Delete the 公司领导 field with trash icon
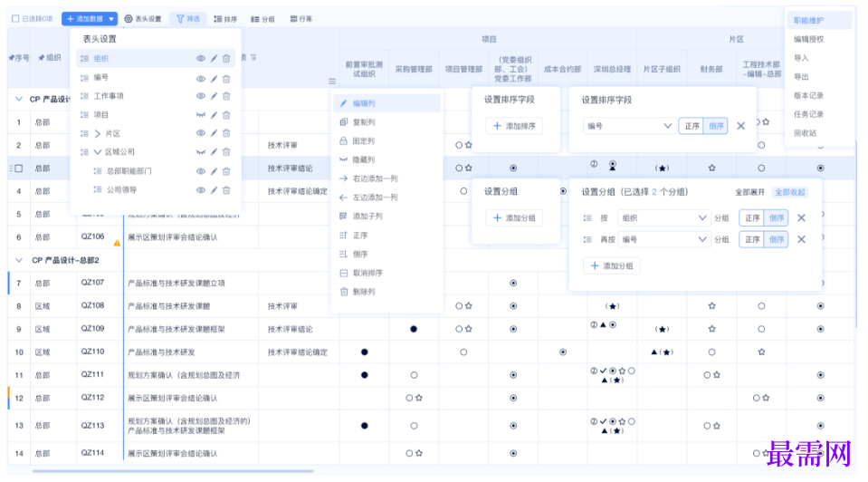868x482 pixels. tap(226, 190)
